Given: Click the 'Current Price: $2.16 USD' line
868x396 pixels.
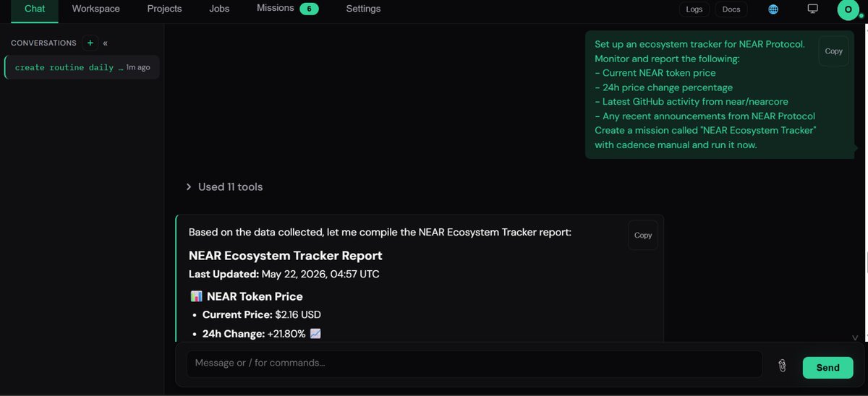Looking at the screenshot, I should pos(262,315).
